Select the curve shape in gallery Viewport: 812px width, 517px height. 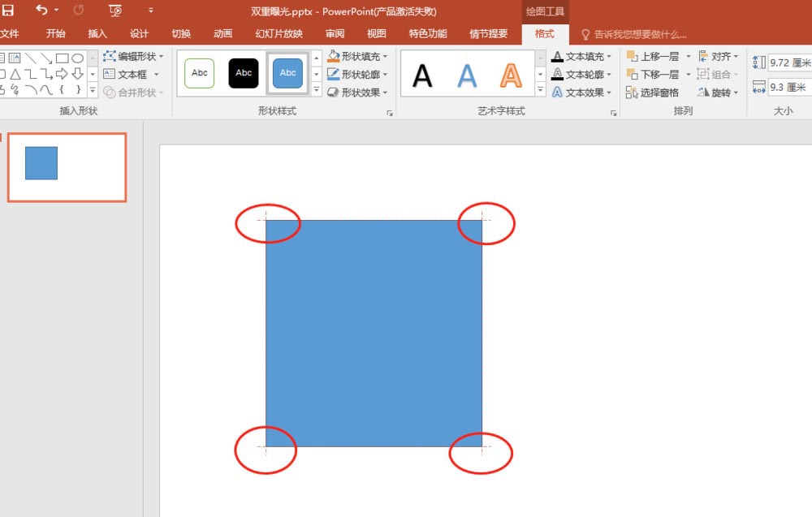click(46, 90)
